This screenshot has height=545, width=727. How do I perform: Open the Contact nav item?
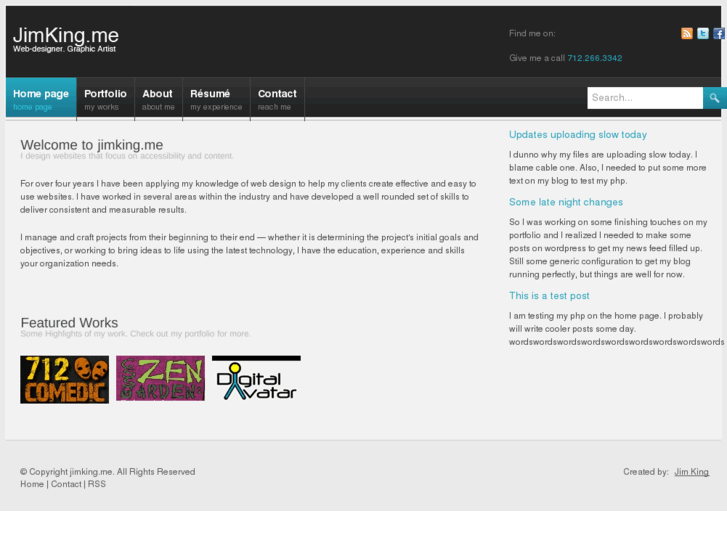(x=277, y=99)
